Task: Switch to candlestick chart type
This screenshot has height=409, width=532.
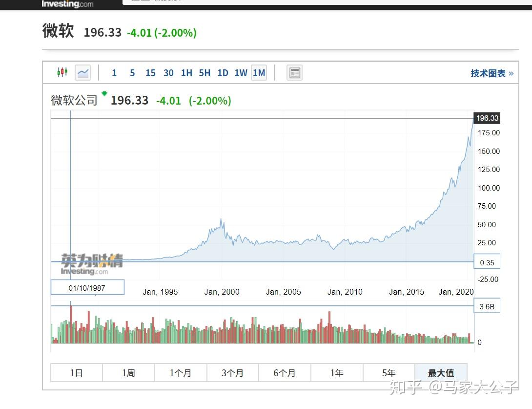Action: (62, 72)
